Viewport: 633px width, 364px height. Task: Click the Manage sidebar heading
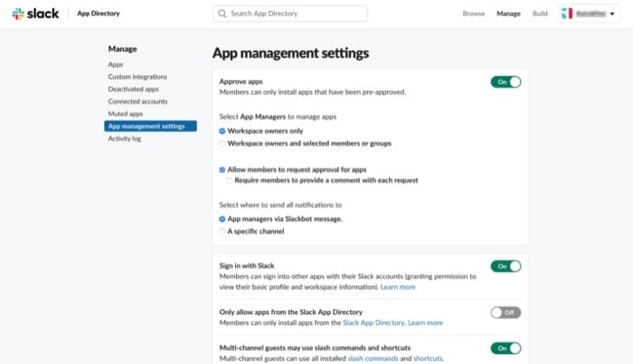(122, 49)
